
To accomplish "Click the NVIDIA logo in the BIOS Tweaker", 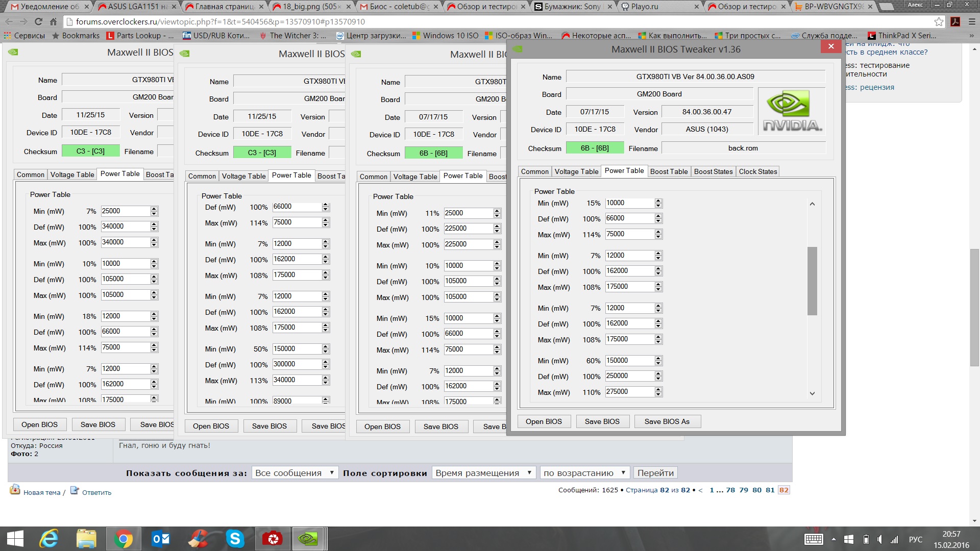I will tap(792, 111).
